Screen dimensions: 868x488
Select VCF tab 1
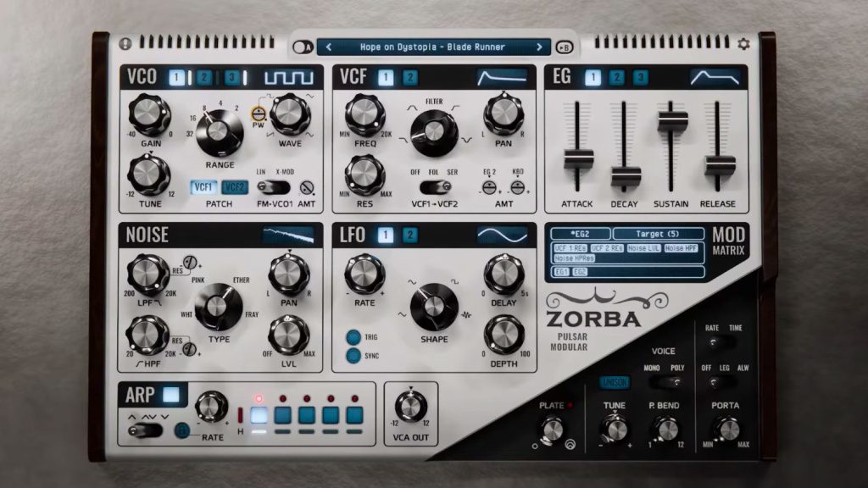click(x=386, y=77)
